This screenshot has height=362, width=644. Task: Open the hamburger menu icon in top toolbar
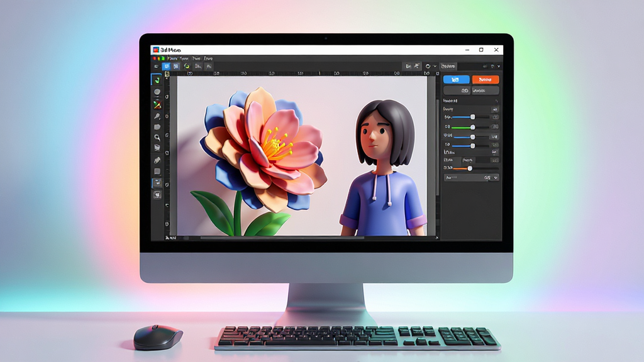point(156,66)
